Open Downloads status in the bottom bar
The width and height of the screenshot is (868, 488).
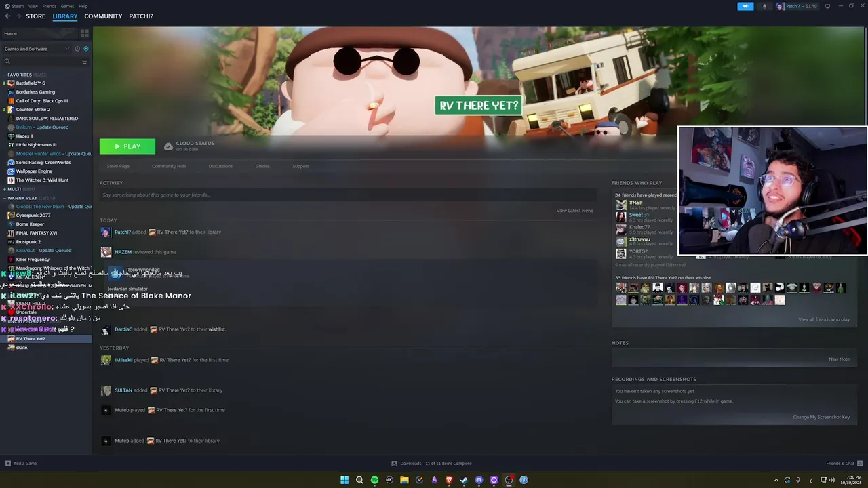(x=432, y=464)
